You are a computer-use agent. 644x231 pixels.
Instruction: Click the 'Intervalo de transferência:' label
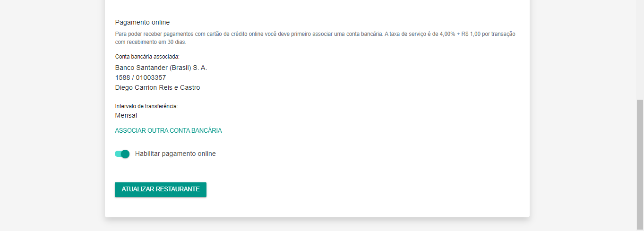pos(146,106)
